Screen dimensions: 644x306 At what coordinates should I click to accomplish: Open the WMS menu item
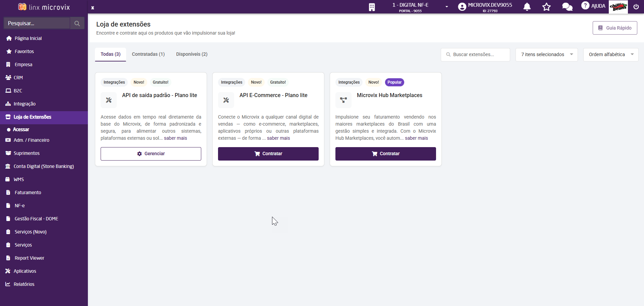[x=44, y=179]
